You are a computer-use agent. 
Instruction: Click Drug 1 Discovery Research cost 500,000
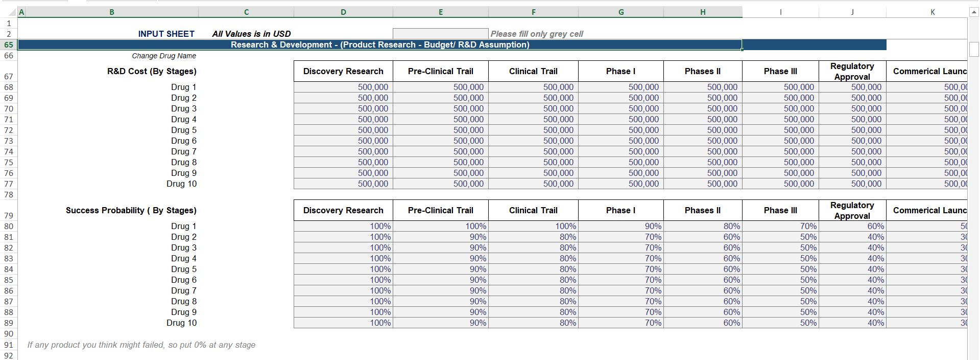tap(343, 87)
